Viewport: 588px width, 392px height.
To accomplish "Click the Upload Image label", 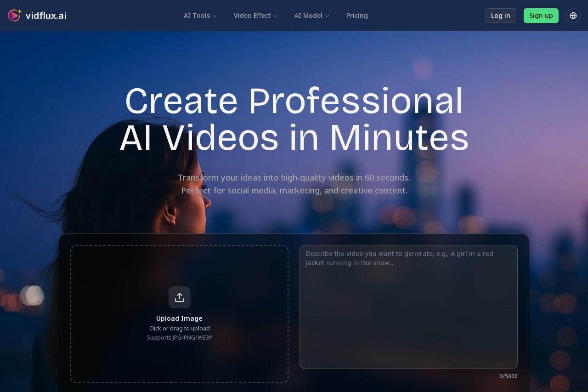I will point(179,318).
